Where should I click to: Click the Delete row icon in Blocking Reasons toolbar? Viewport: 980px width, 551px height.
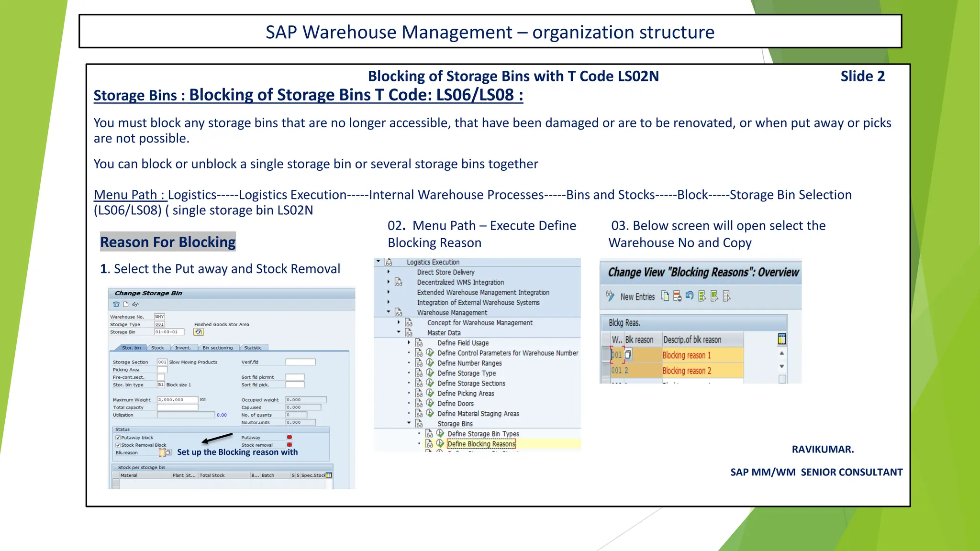[x=677, y=296]
